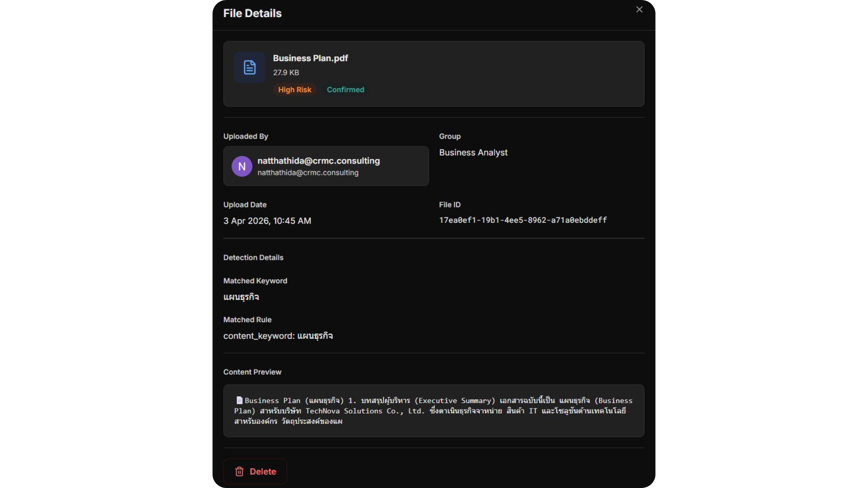Click the 27.9 KB file size
This screenshot has width=868, height=488.
click(x=286, y=72)
